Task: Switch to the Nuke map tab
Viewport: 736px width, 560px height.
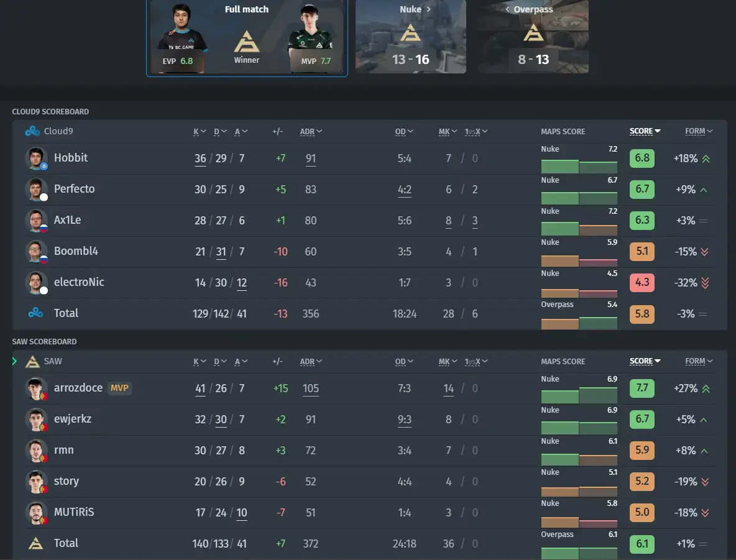Action: [x=411, y=36]
